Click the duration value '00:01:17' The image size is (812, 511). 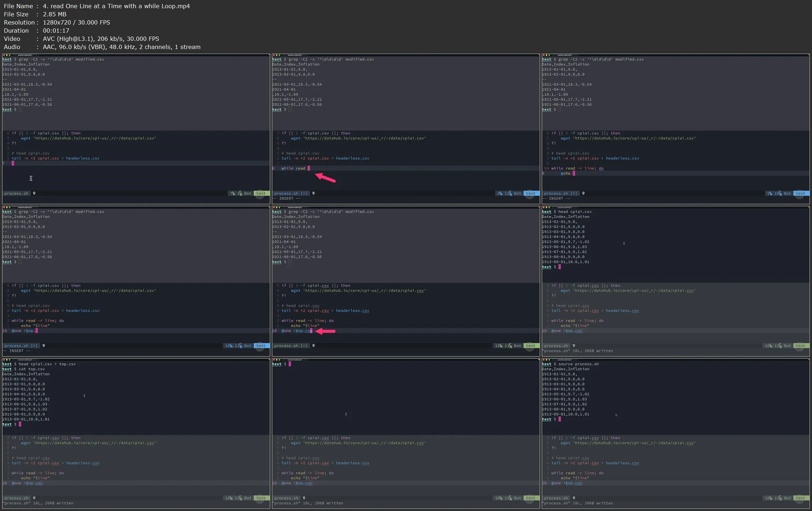pos(56,31)
